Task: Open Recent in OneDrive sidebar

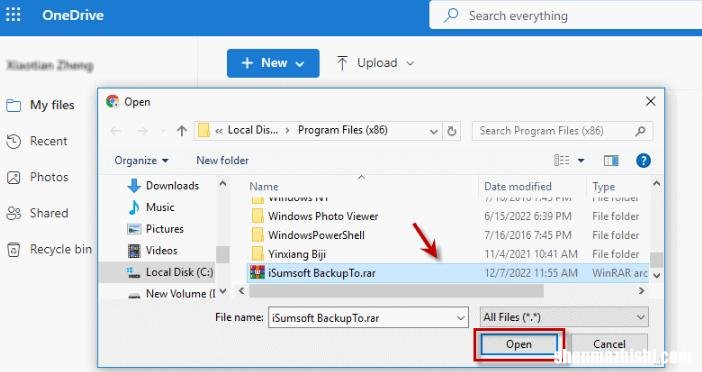Action: (48, 141)
